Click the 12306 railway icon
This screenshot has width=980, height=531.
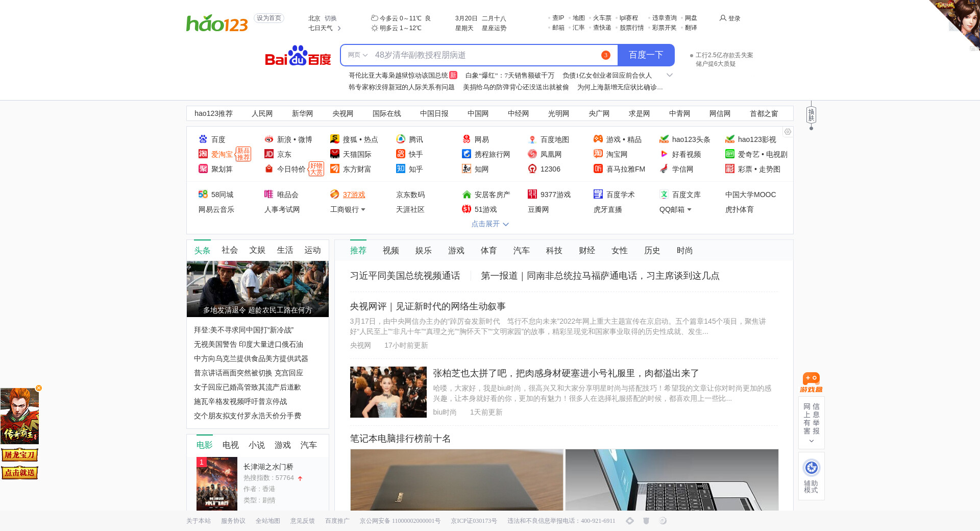pyautogui.click(x=532, y=169)
